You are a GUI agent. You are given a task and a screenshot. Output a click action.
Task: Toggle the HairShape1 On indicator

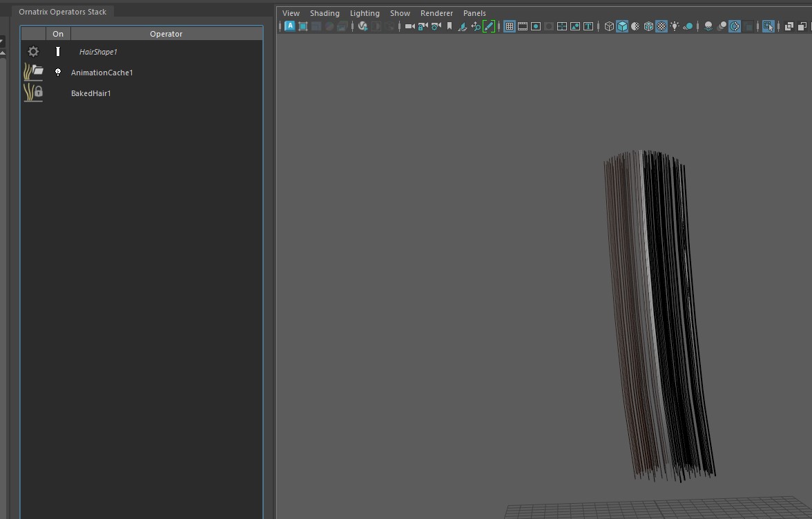pyautogui.click(x=58, y=52)
